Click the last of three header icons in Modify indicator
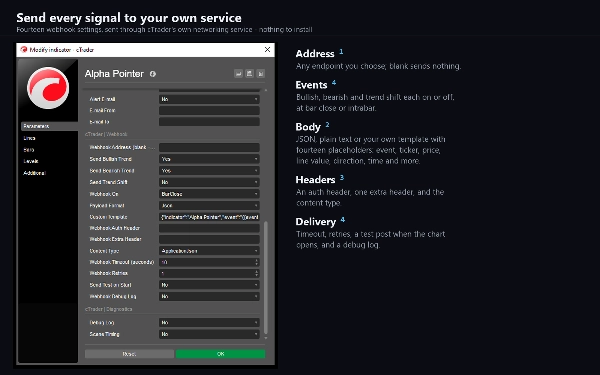The height and width of the screenshot is (375, 600). (261, 73)
